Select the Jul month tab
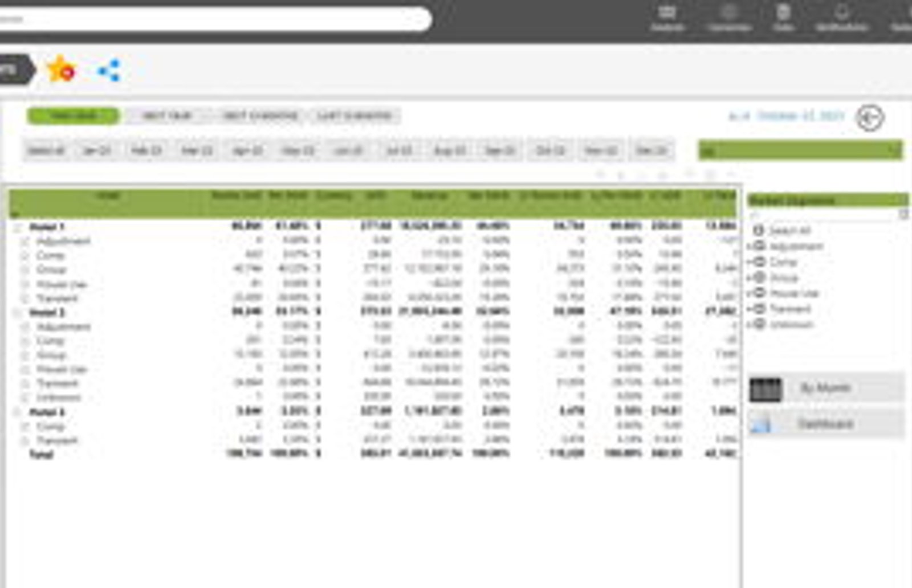 tap(399, 150)
